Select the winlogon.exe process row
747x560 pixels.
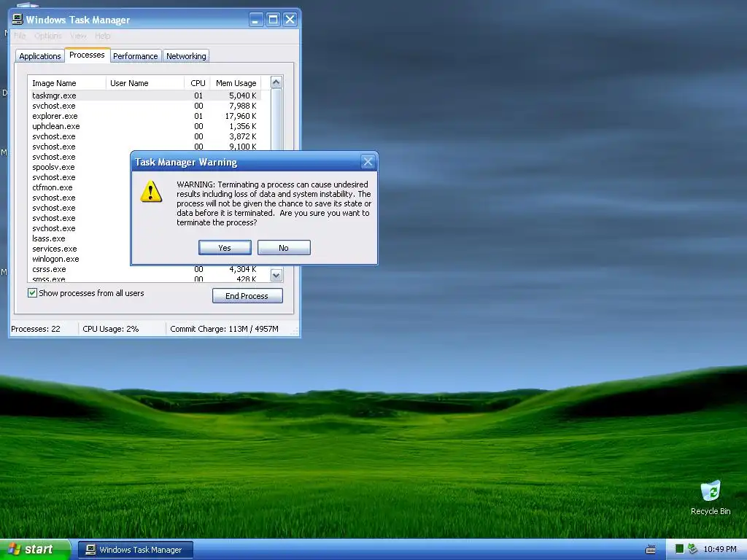tap(80, 259)
